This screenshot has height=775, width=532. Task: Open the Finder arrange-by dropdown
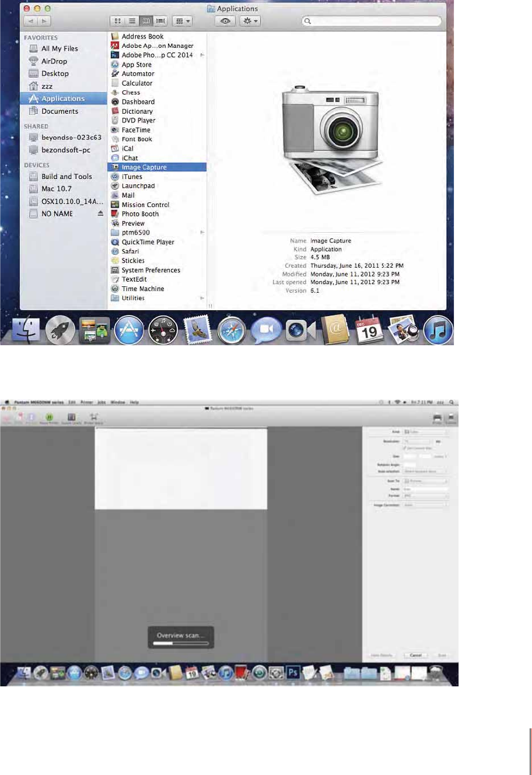tap(183, 21)
